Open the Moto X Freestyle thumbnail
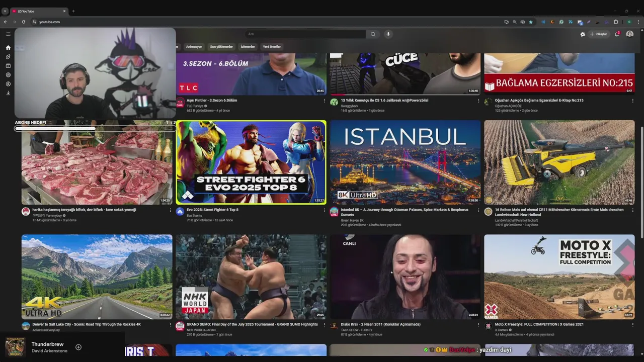Screen dimensions: 644x362 coord(559,277)
